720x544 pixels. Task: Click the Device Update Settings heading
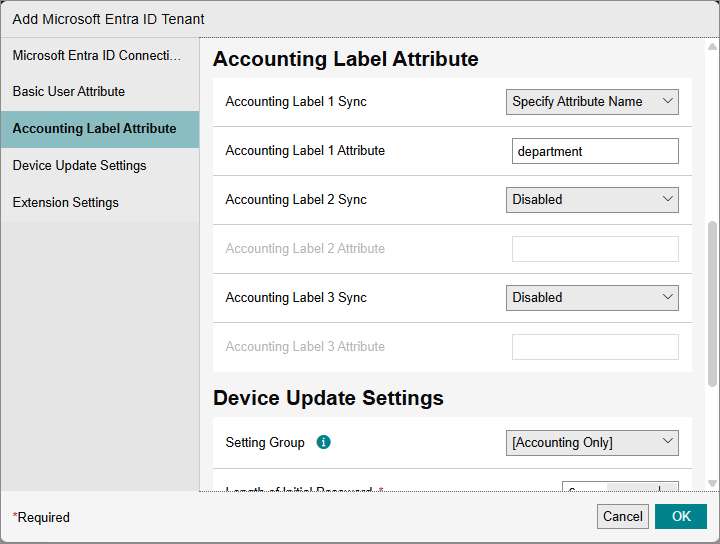[x=328, y=398]
